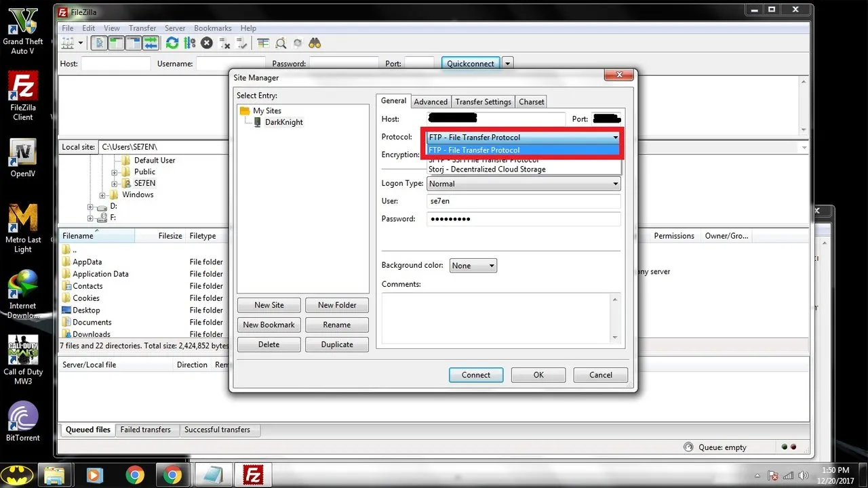Click the User field containing se7en
This screenshot has width=868, height=488.
[x=524, y=201]
